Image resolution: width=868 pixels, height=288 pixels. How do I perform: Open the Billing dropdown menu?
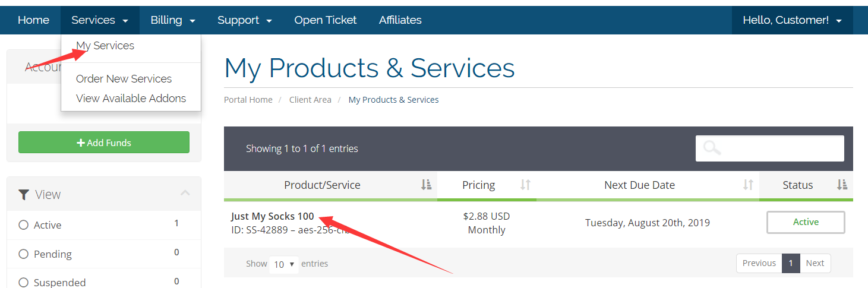[x=172, y=20]
